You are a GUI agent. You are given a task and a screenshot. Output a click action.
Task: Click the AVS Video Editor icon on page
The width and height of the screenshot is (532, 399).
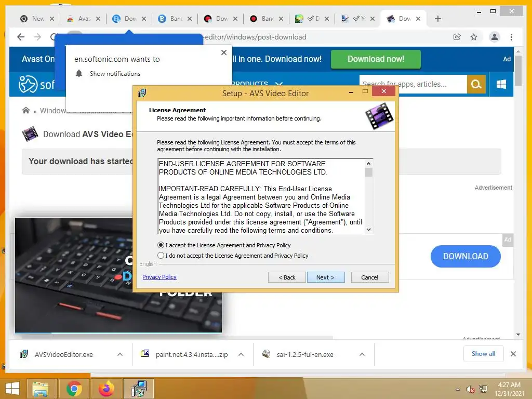click(x=30, y=134)
